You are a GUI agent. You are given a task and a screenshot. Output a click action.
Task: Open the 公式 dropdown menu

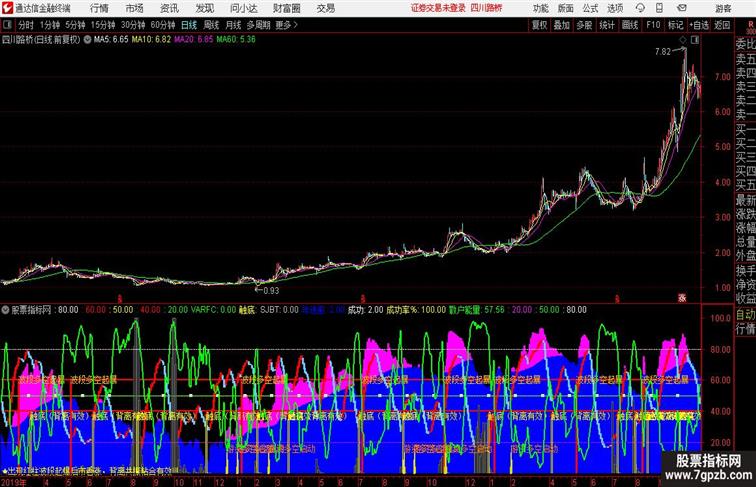point(590,8)
